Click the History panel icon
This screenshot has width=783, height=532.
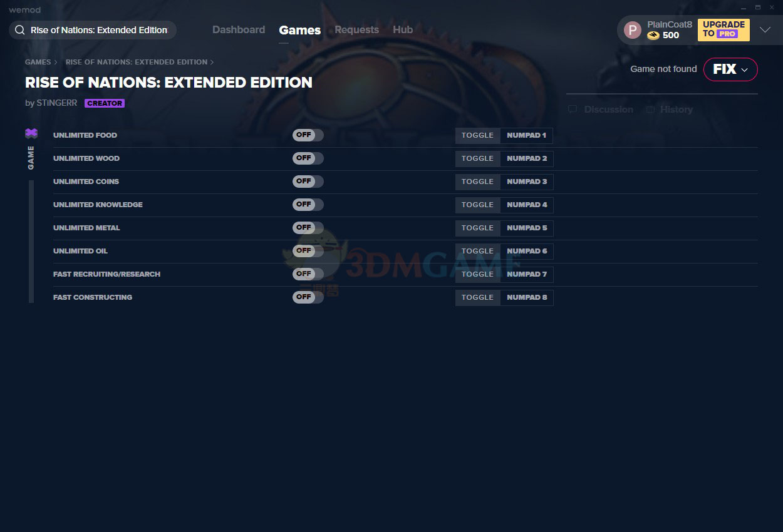(650, 110)
